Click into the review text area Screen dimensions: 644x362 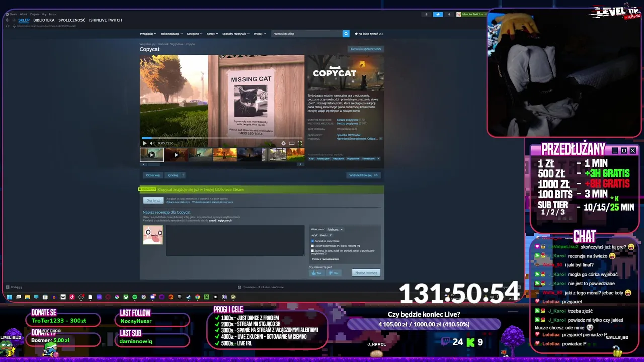235,241
